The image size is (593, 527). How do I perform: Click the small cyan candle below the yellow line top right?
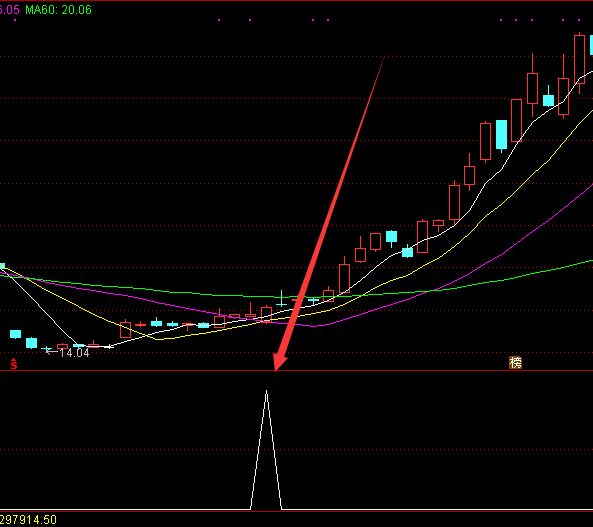(548, 99)
